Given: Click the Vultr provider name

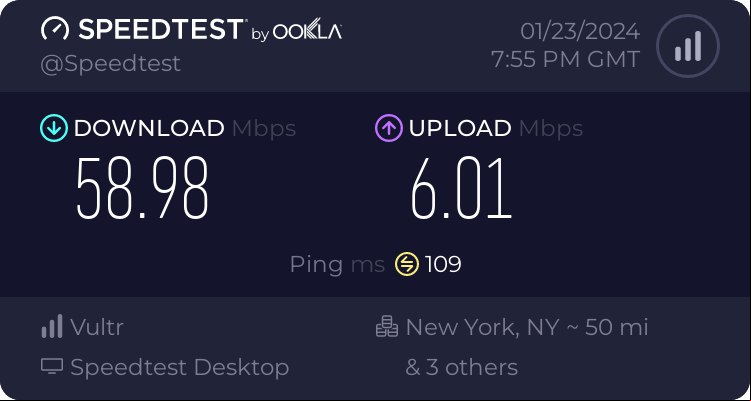Looking at the screenshot, I should tap(97, 327).
